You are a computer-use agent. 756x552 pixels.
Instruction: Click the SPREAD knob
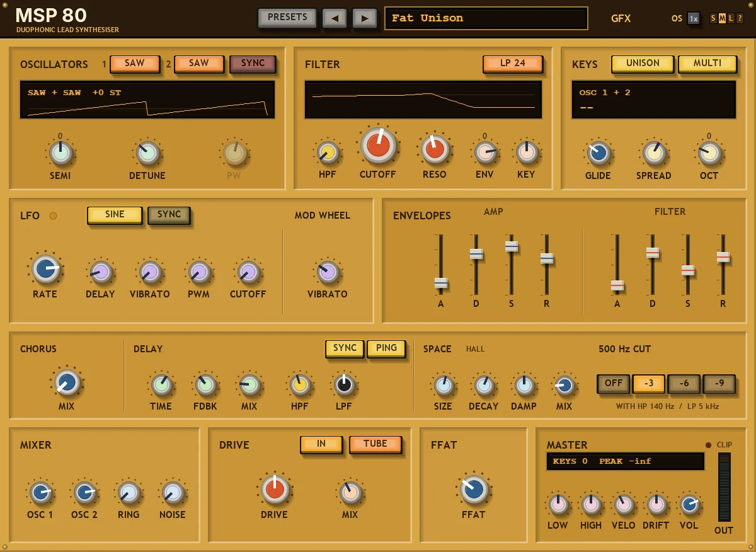pyautogui.click(x=654, y=153)
